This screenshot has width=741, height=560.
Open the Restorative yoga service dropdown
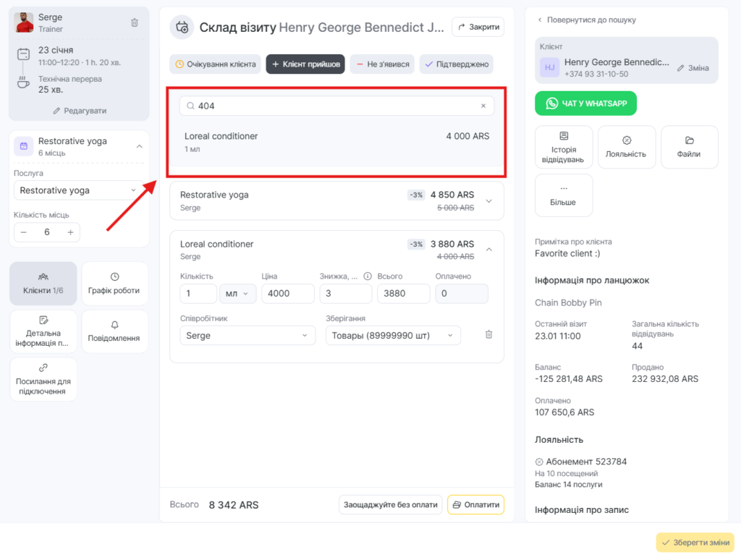click(78, 190)
